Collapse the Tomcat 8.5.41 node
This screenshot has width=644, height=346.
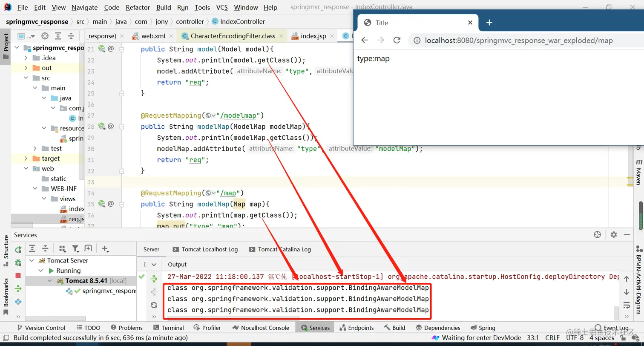[49, 281]
